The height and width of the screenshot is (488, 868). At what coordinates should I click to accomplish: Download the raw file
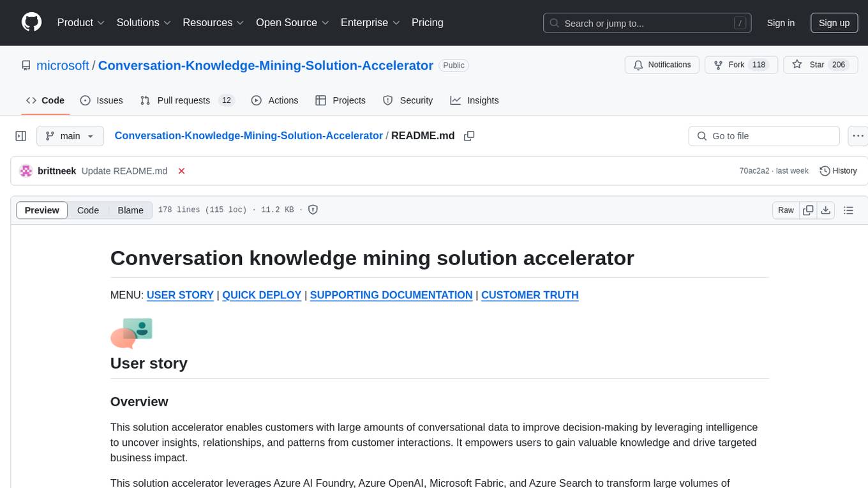[825, 210]
